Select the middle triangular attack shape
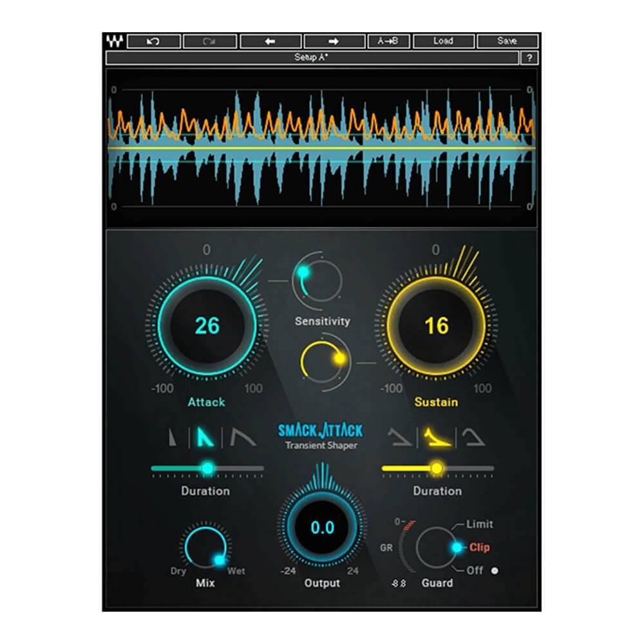The width and height of the screenshot is (644, 644). click(x=205, y=437)
